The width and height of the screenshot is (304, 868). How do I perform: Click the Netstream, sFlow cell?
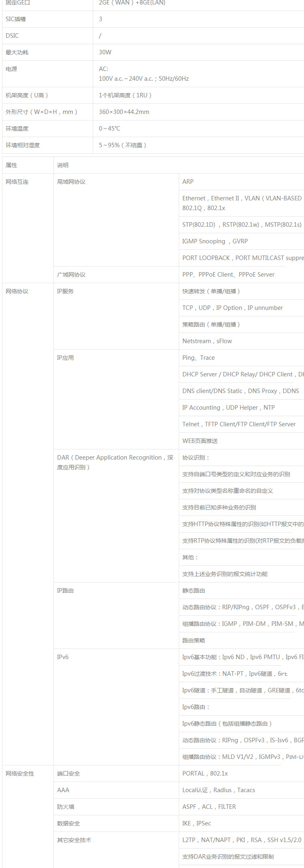click(x=207, y=341)
